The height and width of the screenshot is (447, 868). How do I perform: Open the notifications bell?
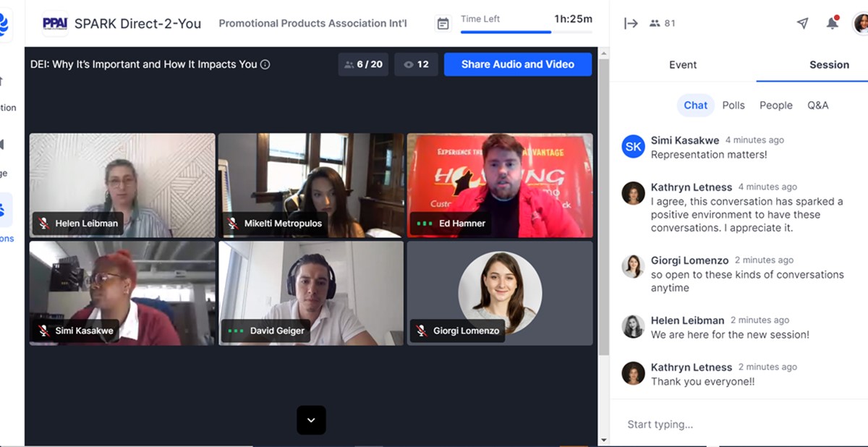[x=832, y=23]
